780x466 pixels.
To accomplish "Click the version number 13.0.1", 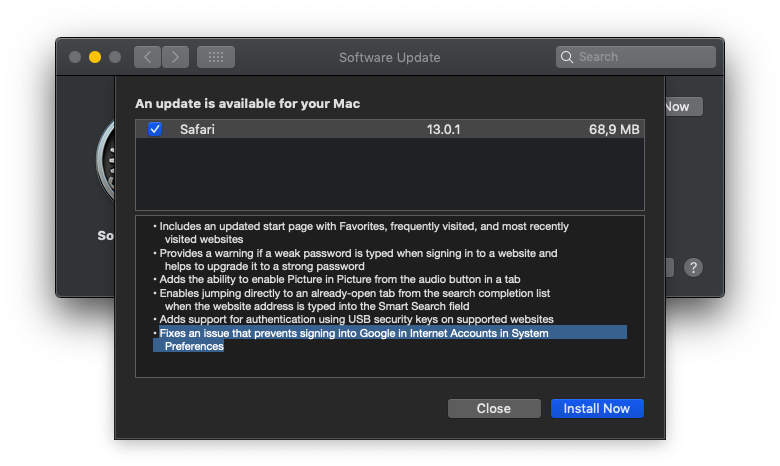I will pyautogui.click(x=443, y=130).
